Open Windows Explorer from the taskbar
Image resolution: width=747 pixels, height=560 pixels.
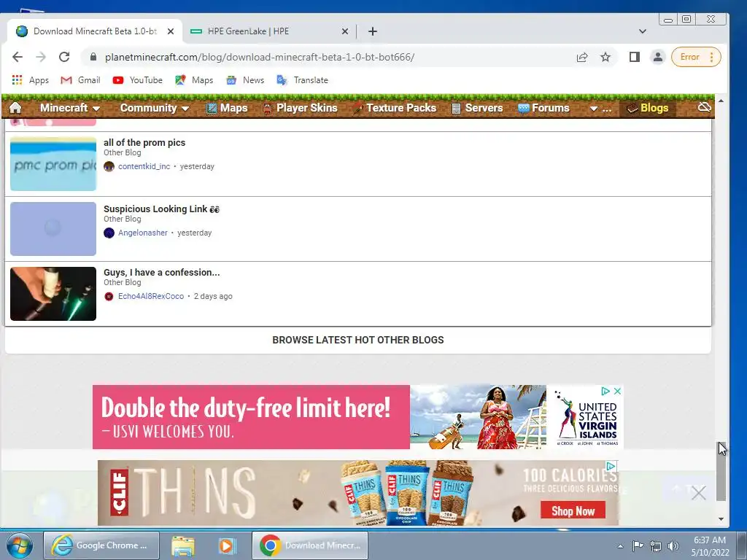pyautogui.click(x=183, y=545)
